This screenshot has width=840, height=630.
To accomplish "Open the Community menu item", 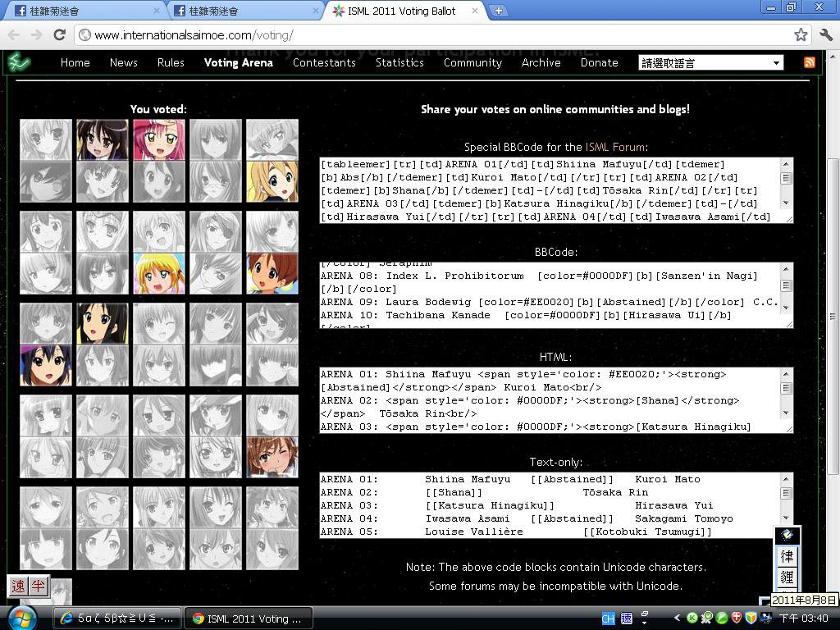I will (x=472, y=62).
